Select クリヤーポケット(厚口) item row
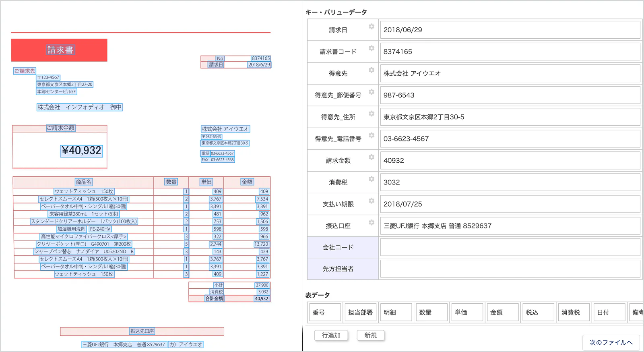644x352 pixels. tap(84, 244)
